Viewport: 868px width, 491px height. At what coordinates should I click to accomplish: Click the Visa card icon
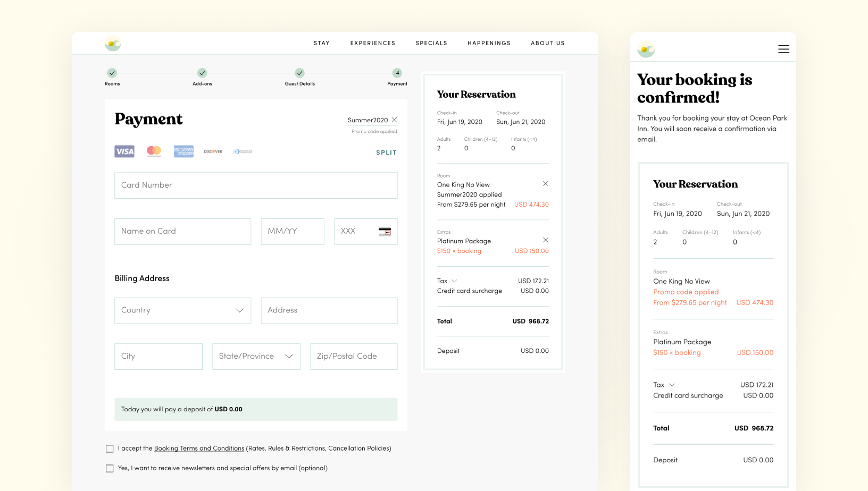(124, 151)
